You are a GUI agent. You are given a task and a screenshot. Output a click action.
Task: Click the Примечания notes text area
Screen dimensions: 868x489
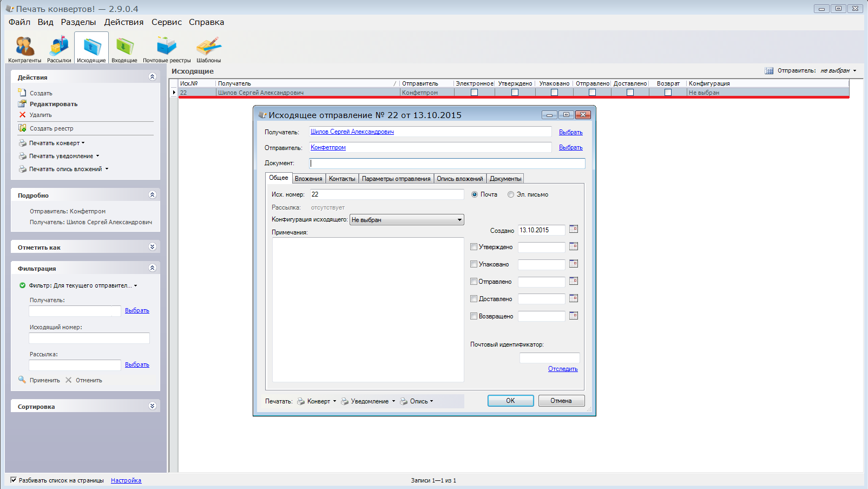coord(368,310)
